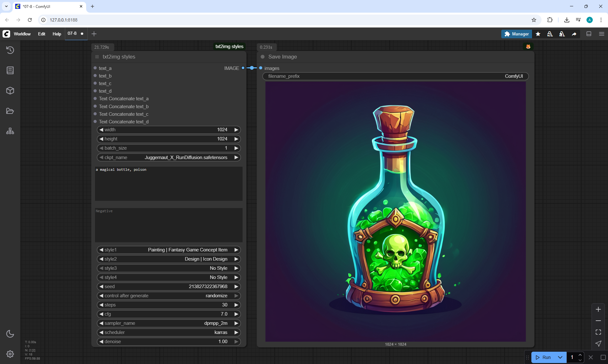Open the workflows folder sidebar icon
Image resolution: width=608 pixels, height=364 pixels.
coord(10,111)
